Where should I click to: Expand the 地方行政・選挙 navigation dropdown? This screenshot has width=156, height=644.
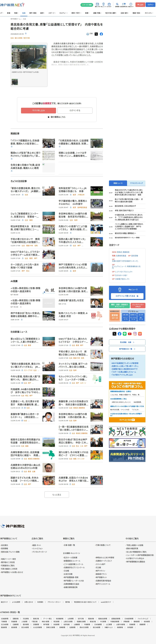111,13
